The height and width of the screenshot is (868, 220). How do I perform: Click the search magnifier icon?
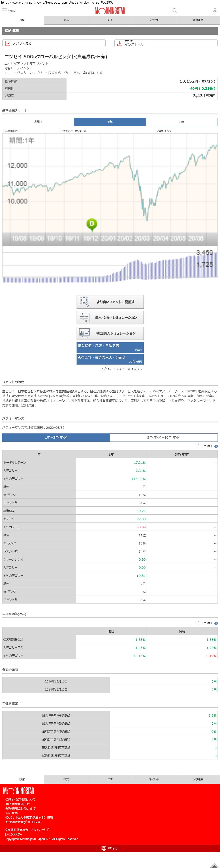point(175,11)
